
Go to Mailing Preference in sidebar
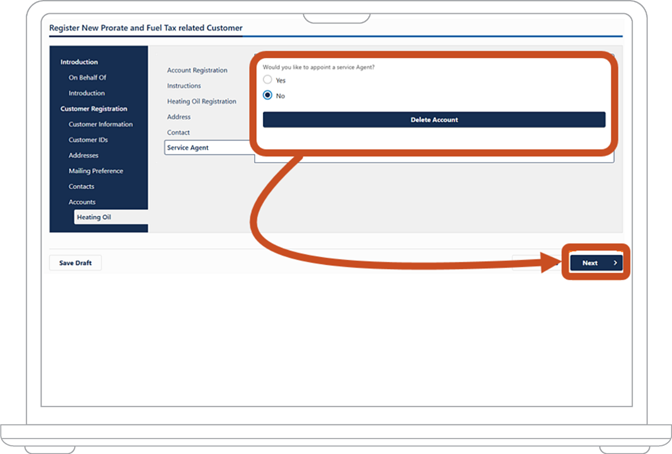point(96,171)
